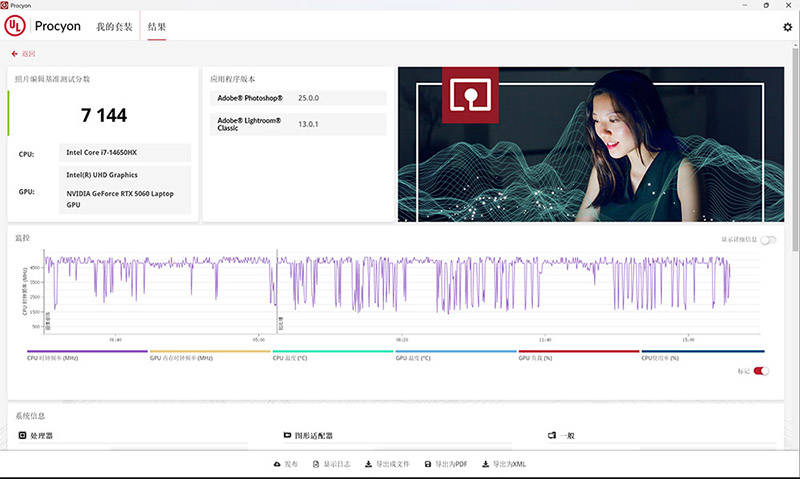Click the graphics adapter section icon
This screenshot has width=800, height=479.
point(287,435)
